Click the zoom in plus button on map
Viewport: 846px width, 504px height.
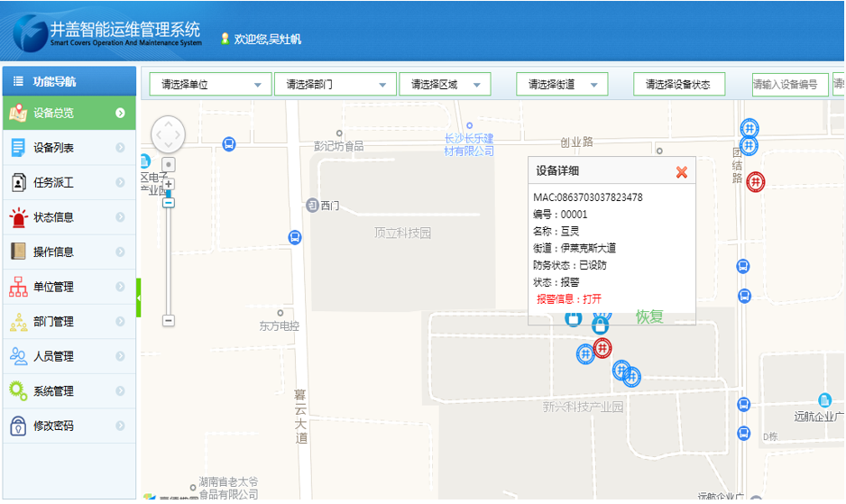169,184
